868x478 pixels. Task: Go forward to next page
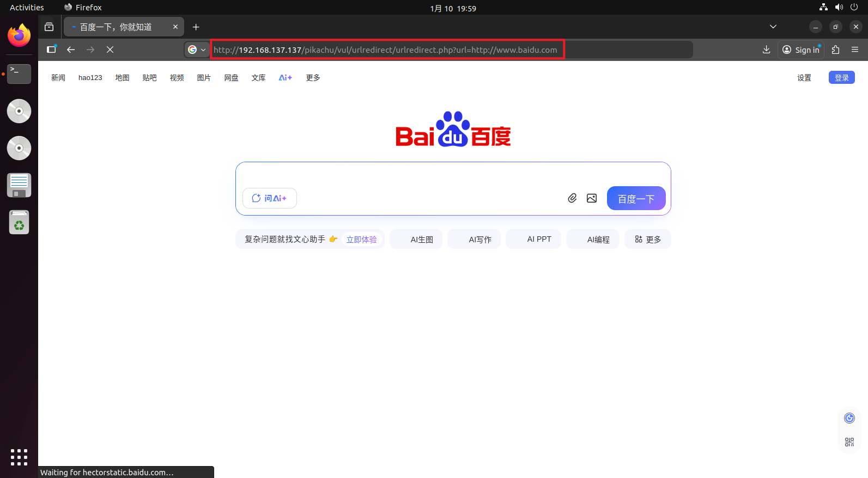pyautogui.click(x=90, y=50)
